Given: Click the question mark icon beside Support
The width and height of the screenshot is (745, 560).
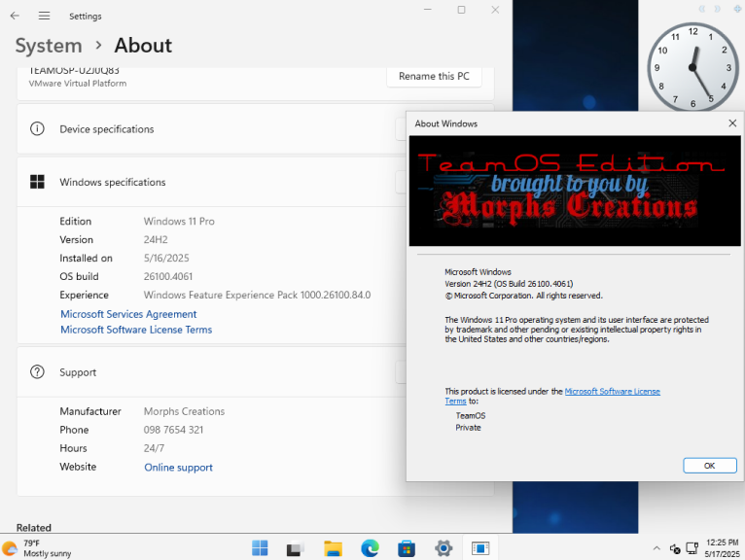Looking at the screenshot, I should [37, 372].
